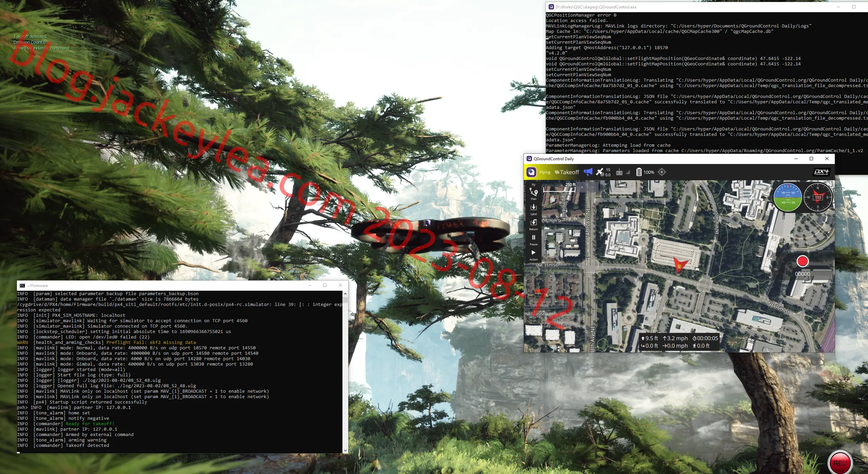Open the battery 100% indicator
The image size is (868, 474).
pos(645,172)
